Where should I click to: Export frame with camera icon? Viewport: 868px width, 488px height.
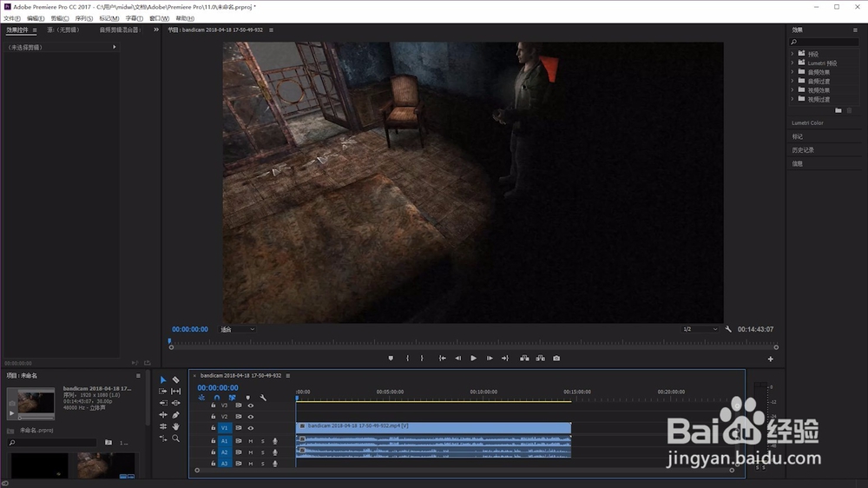point(556,359)
